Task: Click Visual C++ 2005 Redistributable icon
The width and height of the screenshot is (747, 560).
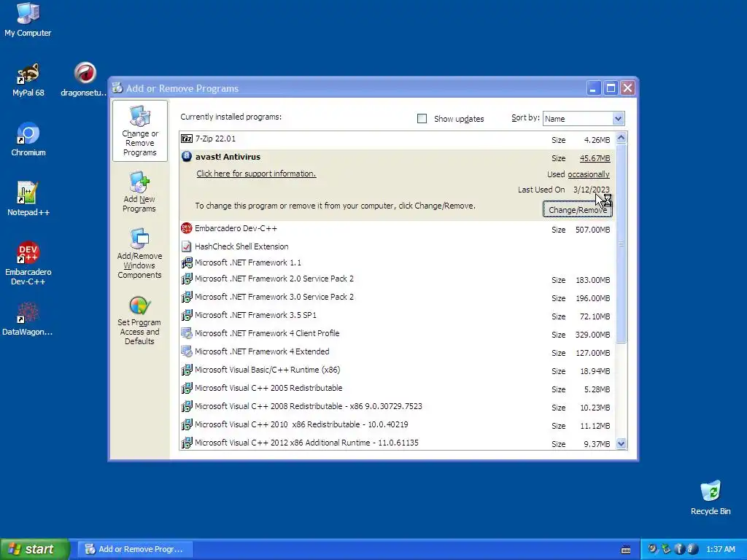Action: click(187, 388)
